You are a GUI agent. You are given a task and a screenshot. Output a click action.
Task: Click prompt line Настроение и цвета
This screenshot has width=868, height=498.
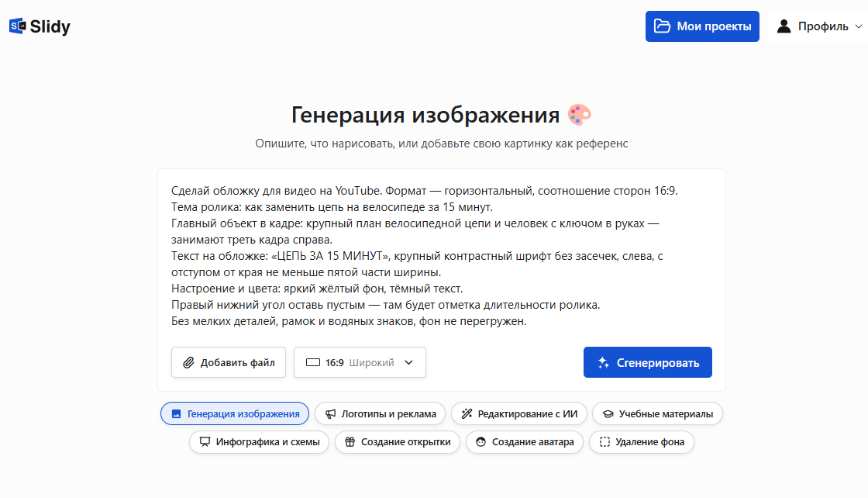pyautogui.click(x=317, y=289)
